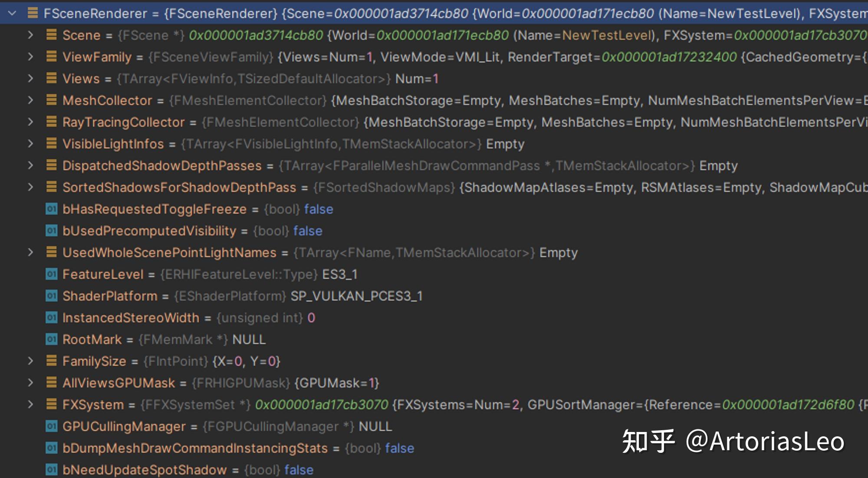Select the bNeedUpdateSpotShadow false value
868x478 pixels.
click(x=299, y=470)
